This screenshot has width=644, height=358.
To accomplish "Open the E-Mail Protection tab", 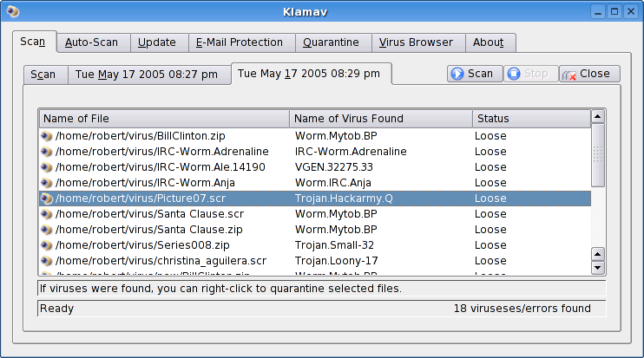I will click(x=242, y=42).
